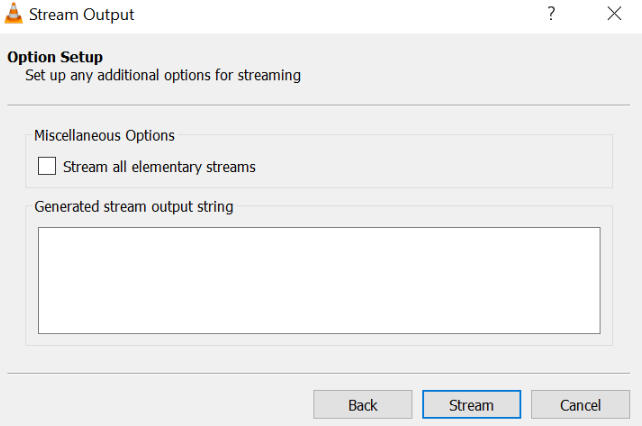
Task: Click the VLC cone icon in title bar
Action: pyautogui.click(x=14, y=15)
